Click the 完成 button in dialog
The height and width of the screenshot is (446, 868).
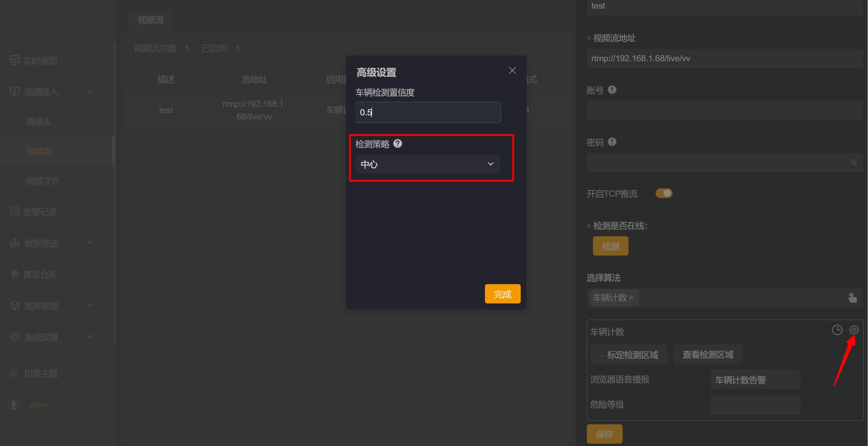(502, 294)
